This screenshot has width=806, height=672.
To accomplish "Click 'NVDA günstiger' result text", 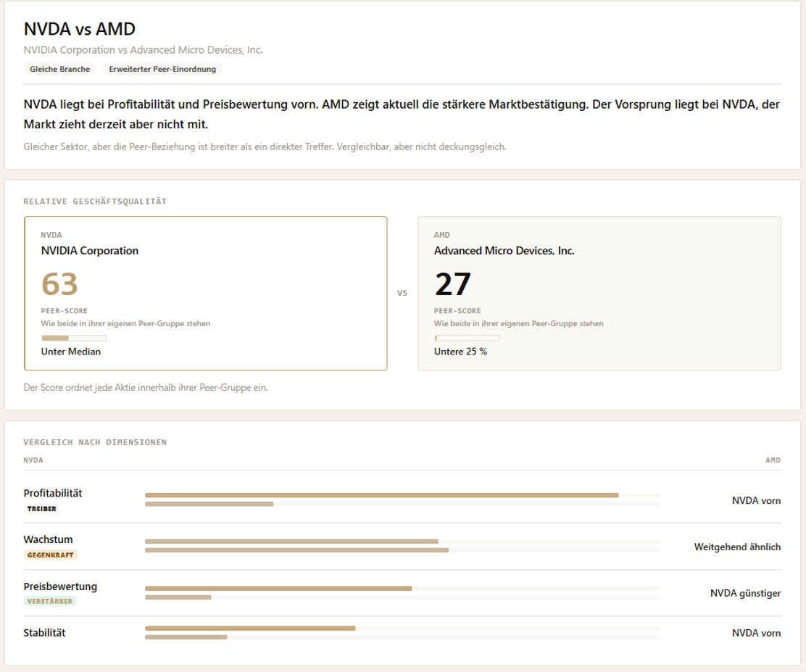I will click(x=745, y=593).
